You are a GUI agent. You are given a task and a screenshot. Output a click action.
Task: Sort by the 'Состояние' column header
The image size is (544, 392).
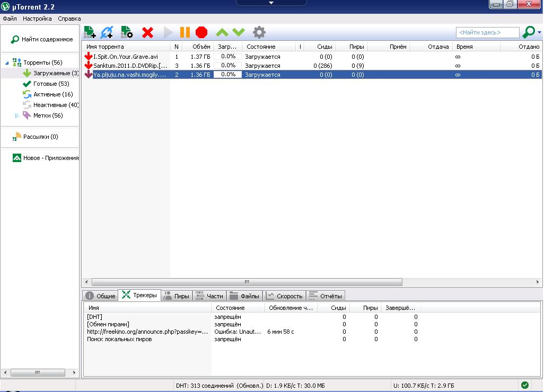coord(268,47)
